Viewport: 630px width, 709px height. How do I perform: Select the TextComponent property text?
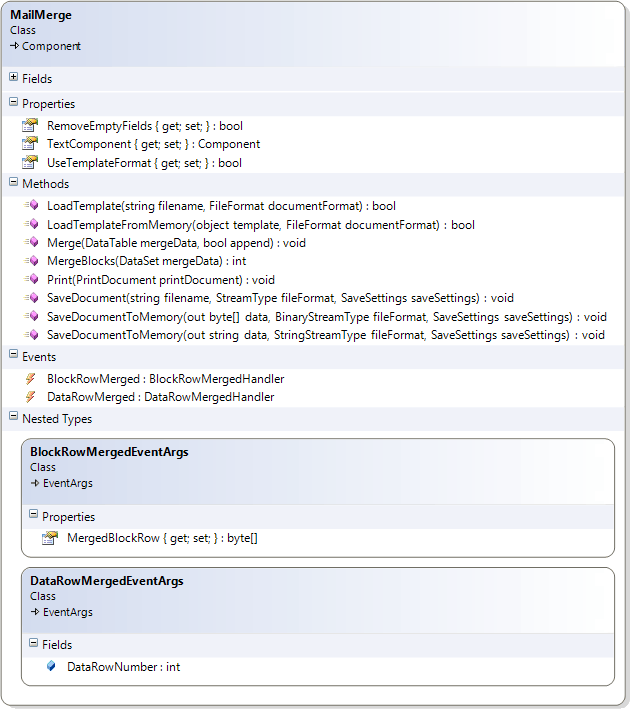click(x=153, y=144)
